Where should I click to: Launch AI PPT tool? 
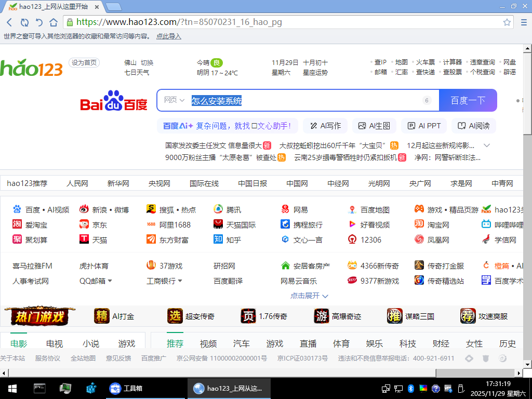point(423,126)
